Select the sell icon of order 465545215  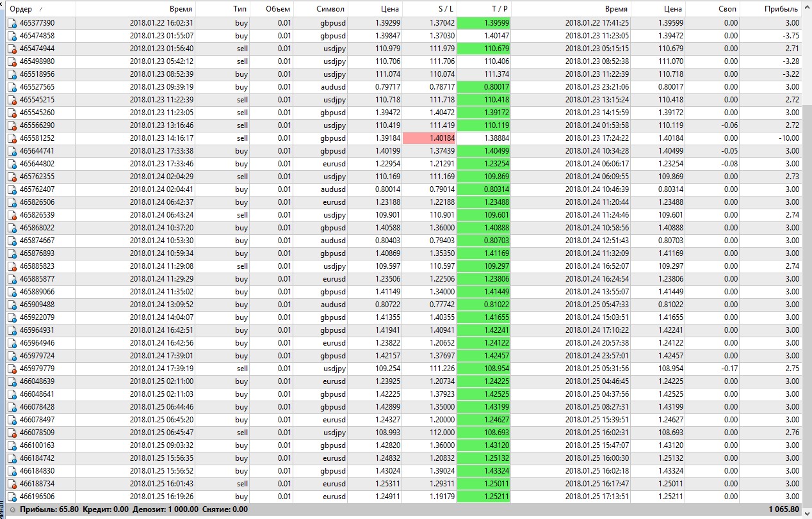tap(12, 100)
